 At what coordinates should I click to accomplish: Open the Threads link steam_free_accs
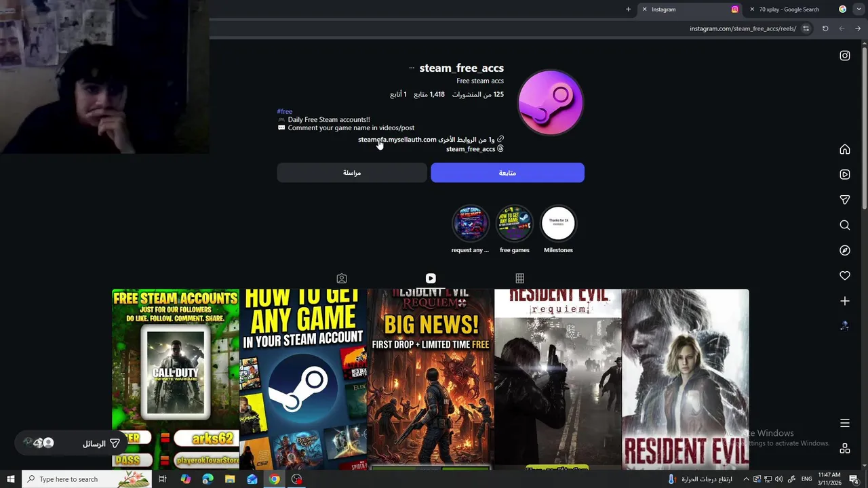pyautogui.click(x=475, y=149)
